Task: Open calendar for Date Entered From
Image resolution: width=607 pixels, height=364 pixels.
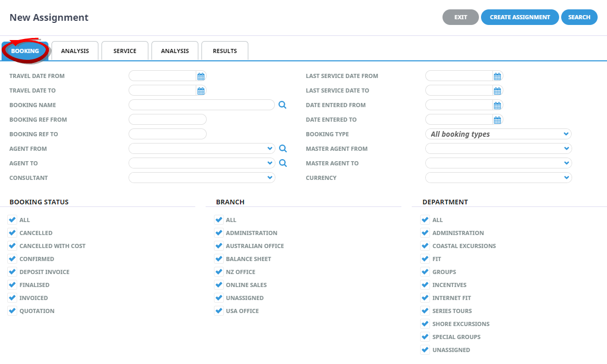Action: pyautogui.click(x=497, y=106)
